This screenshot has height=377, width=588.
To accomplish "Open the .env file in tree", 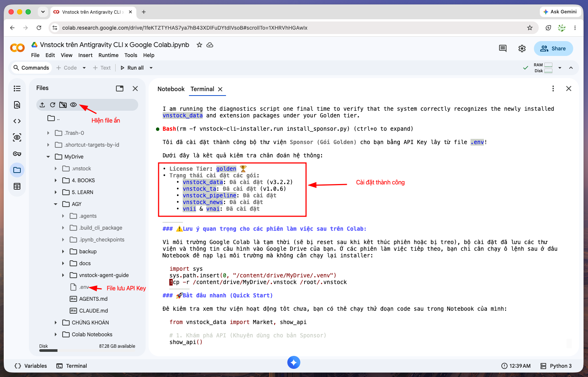I will [84, 287].
